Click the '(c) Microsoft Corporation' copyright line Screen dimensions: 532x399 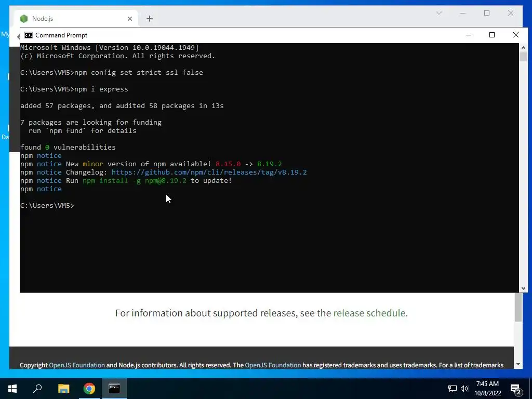pyautogui.click(x=118, y=56)
